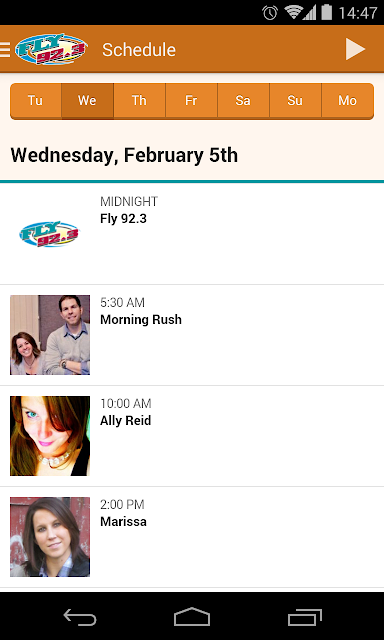This screenshot has width=384, height=640.
Task: Switch schedule to Fr
Action: pyautogui.click(x=191, y=101)
